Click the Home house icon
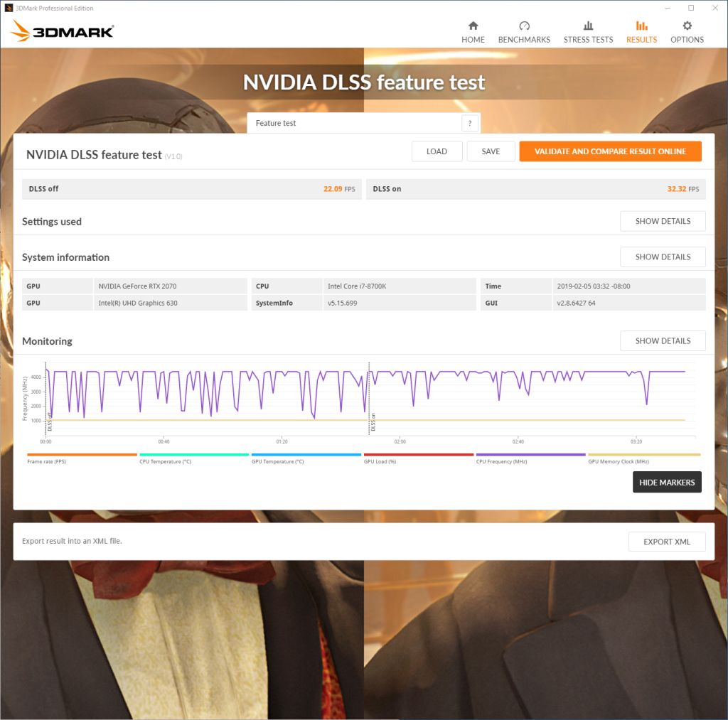This screenshot has height=720, width=728. pyautogui.click(x=473, y=26)
